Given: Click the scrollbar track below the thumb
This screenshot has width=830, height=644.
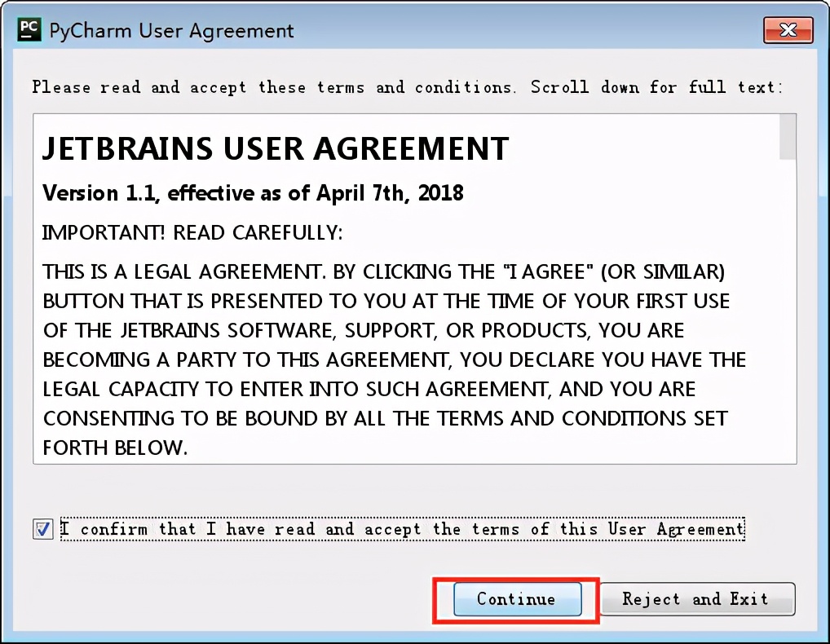Looking at the screenshot, I should click(x=787, y=311).
